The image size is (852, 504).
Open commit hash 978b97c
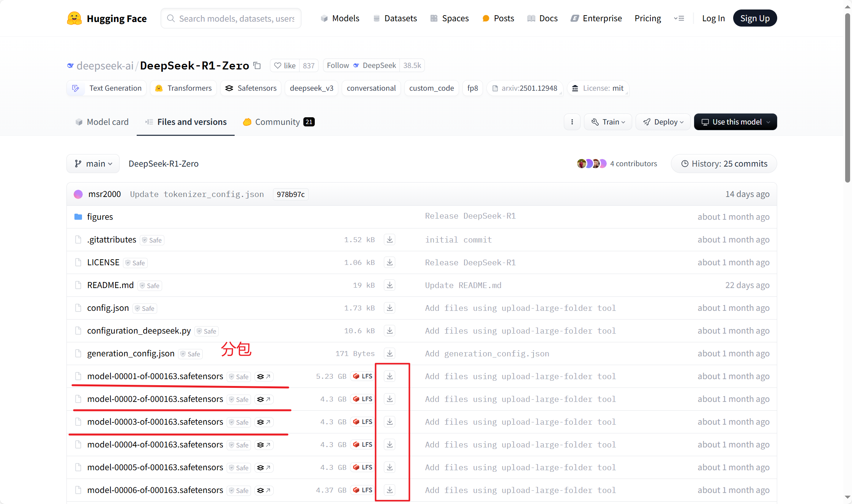tap(290, 194)
